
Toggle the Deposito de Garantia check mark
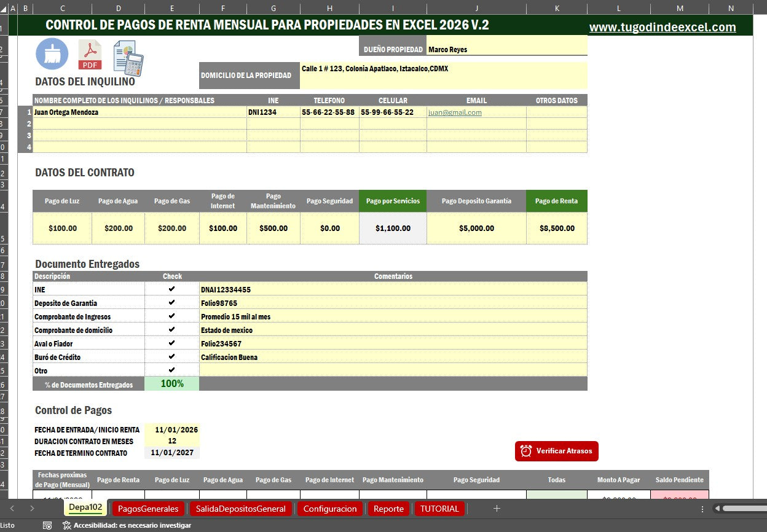(x=173, y=303)
